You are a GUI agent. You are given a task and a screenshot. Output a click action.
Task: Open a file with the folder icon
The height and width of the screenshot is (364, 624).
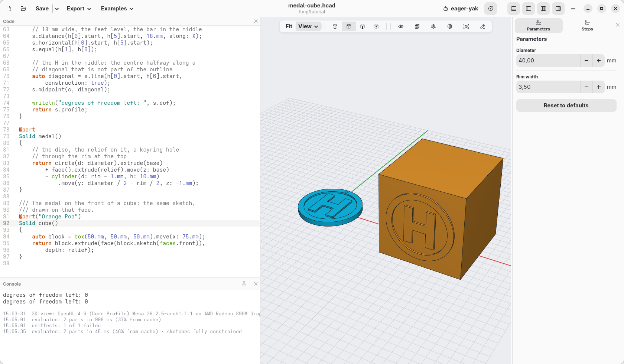click(23, 9)
